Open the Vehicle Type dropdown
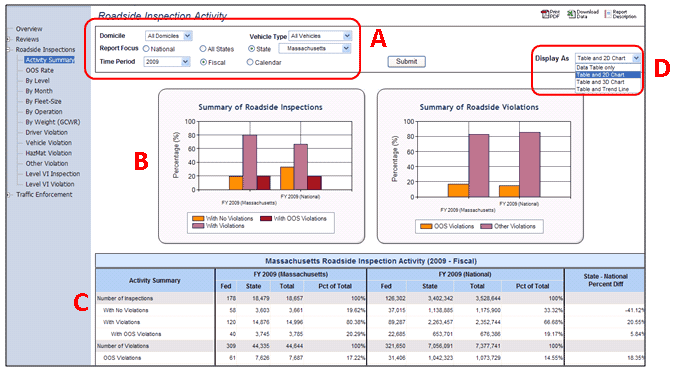Image resolution: width=673 pixels, height=375 pixels. (x=320, y=36)
